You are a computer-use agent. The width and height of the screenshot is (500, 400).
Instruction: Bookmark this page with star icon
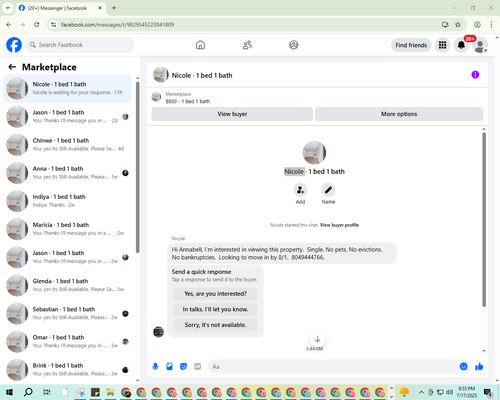pos(458,25)
